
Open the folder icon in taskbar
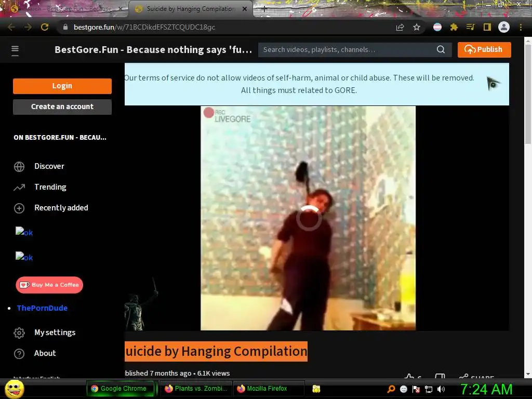316,389
